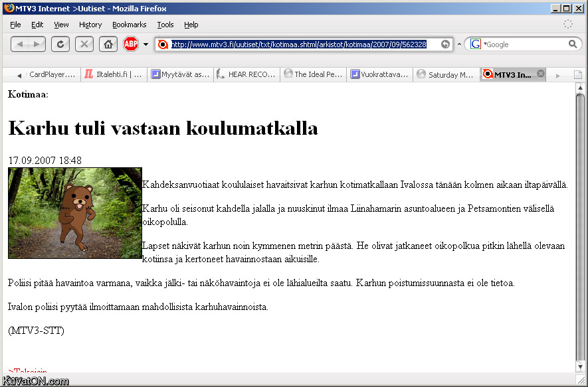Open the address bar history dropdown

point(459,44)
